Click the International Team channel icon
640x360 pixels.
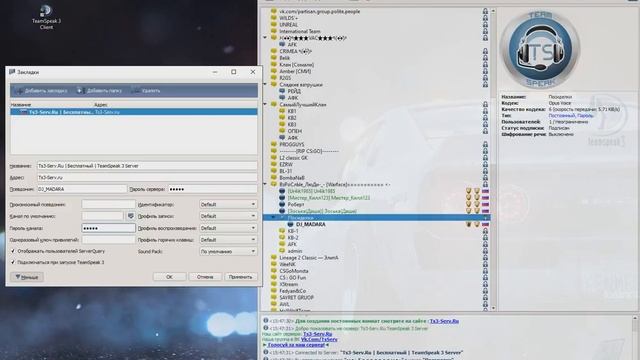[274, 31]
